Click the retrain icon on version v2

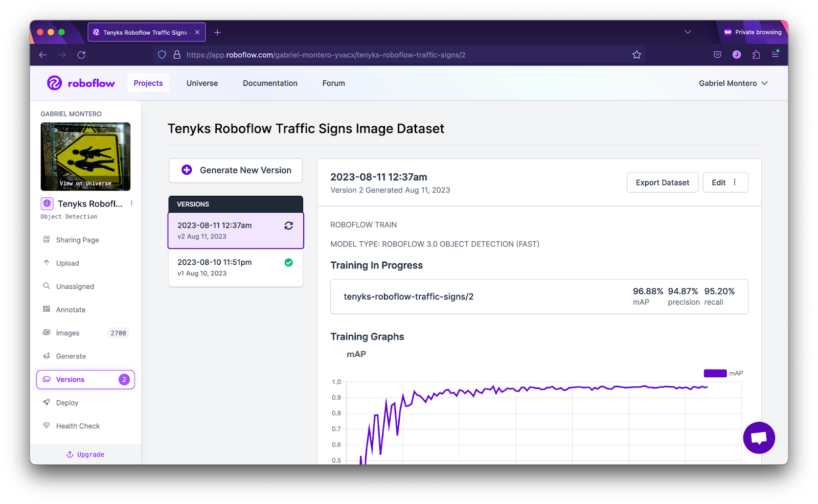click(288, 225)
